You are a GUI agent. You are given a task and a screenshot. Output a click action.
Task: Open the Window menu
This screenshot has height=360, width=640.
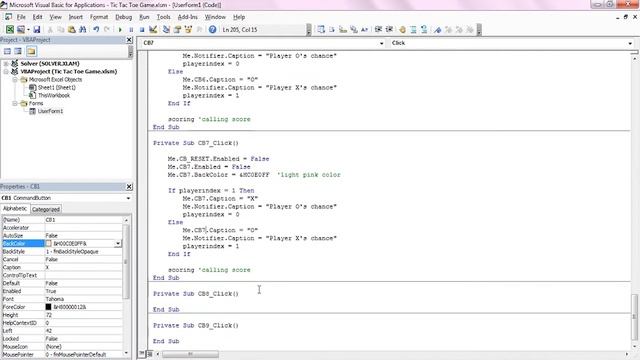pyautogui.click(x=215, y=17)
